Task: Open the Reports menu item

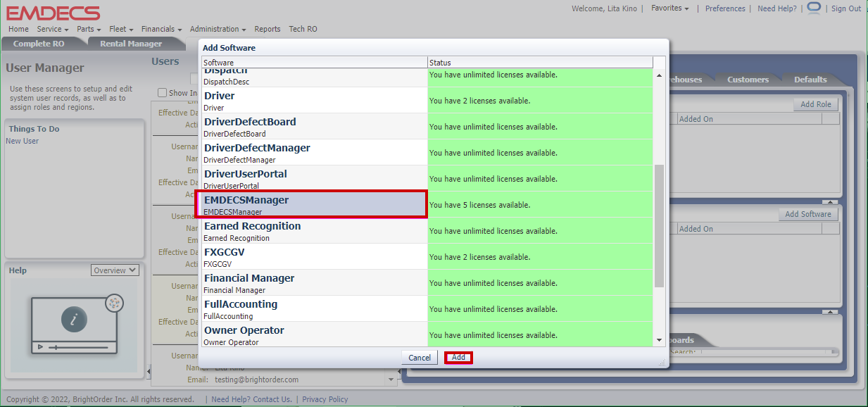Action: pyautogui.click(x=268, y=29)
